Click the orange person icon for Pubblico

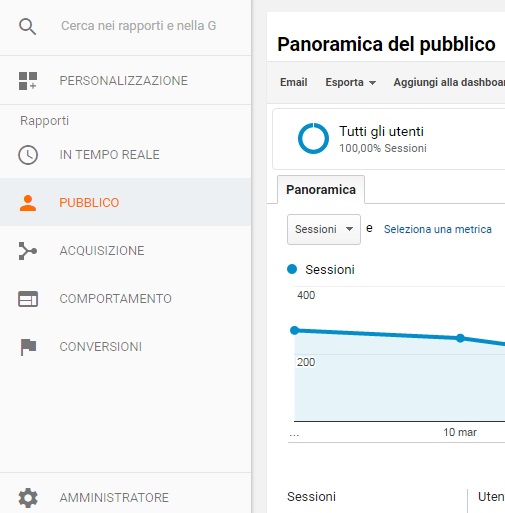click(x=28, y=203)
